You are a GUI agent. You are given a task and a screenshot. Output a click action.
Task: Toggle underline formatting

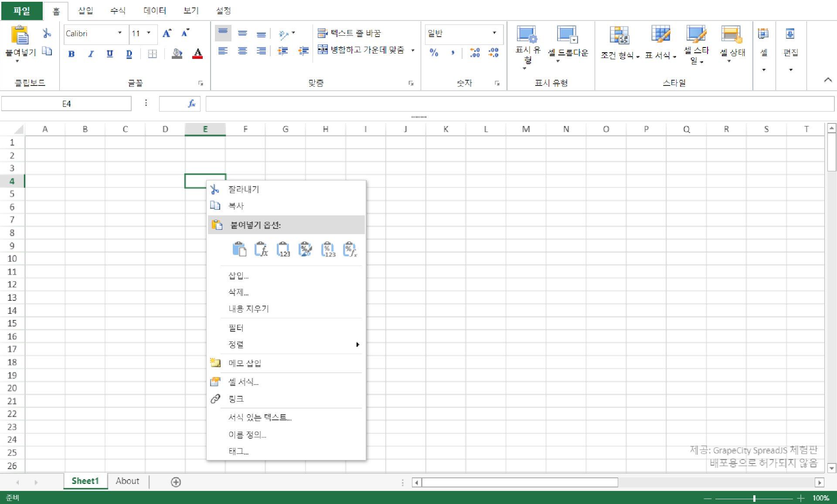point(110,54)
